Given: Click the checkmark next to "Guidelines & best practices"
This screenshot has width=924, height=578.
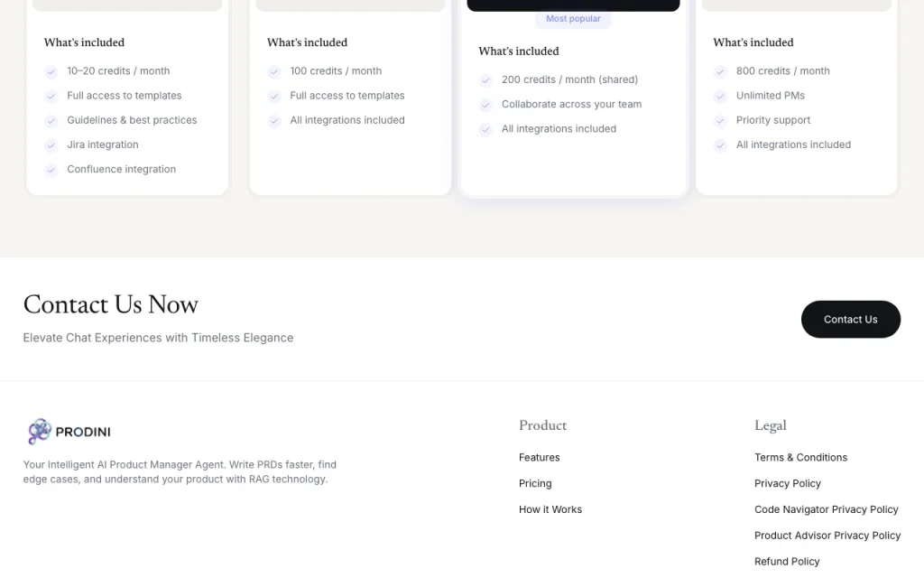Looking at the screenshot, I should (x=51, y=121).
